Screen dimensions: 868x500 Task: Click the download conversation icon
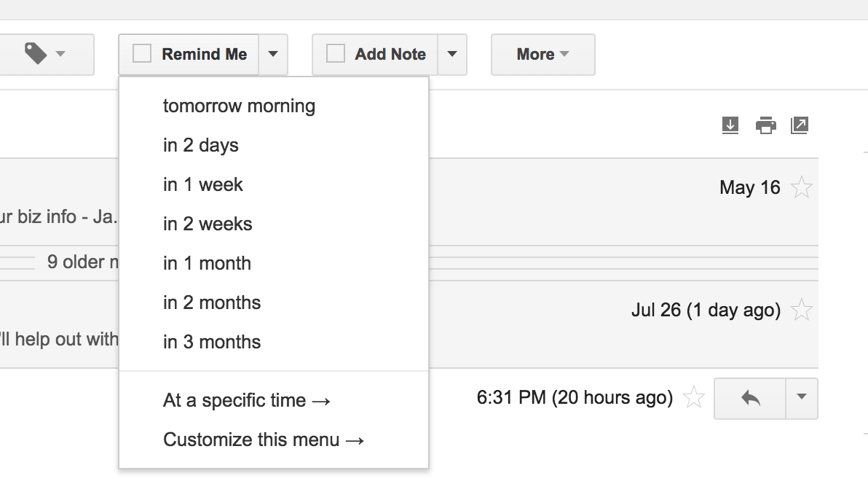click(730, 125)
